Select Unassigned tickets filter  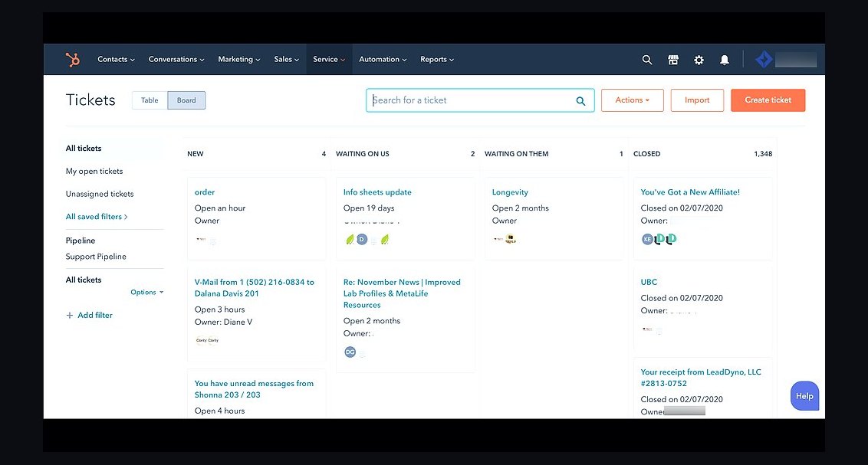[x=100, y=194]
